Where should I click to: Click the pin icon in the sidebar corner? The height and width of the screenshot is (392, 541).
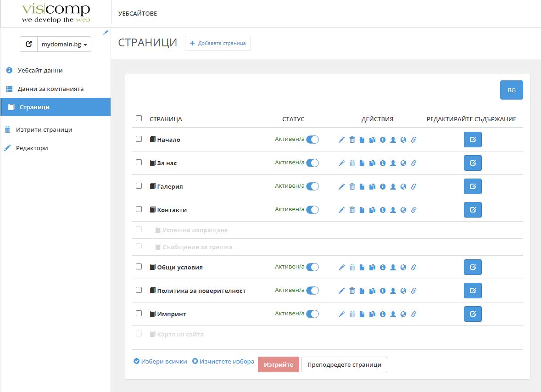(106, 33)
